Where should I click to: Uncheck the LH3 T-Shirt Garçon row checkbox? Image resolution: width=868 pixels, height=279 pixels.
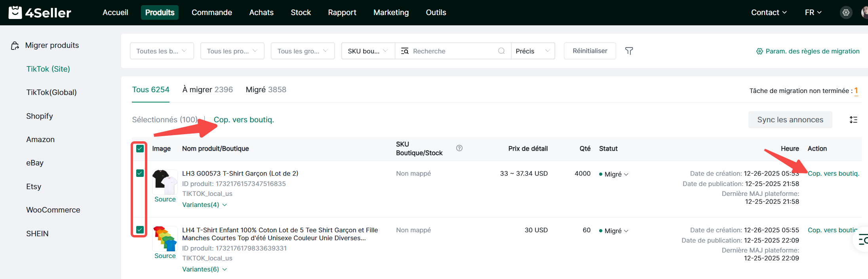(x=140, y=173)
